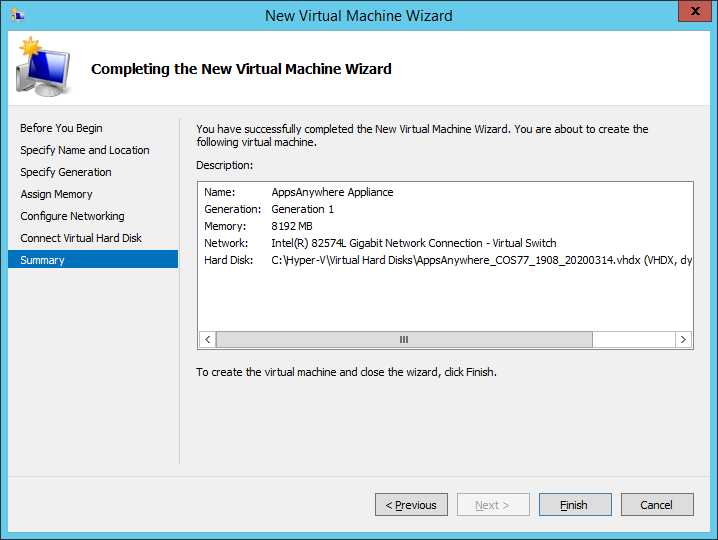Select the Summary step in the sidebar
718x540 pixels.
42,260
